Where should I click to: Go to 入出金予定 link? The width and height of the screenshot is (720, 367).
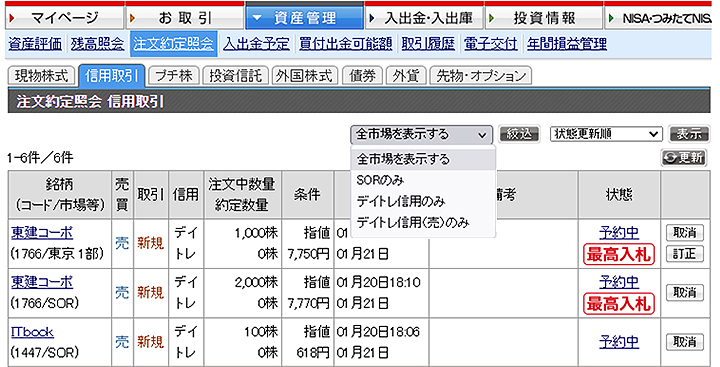point(256,44)
